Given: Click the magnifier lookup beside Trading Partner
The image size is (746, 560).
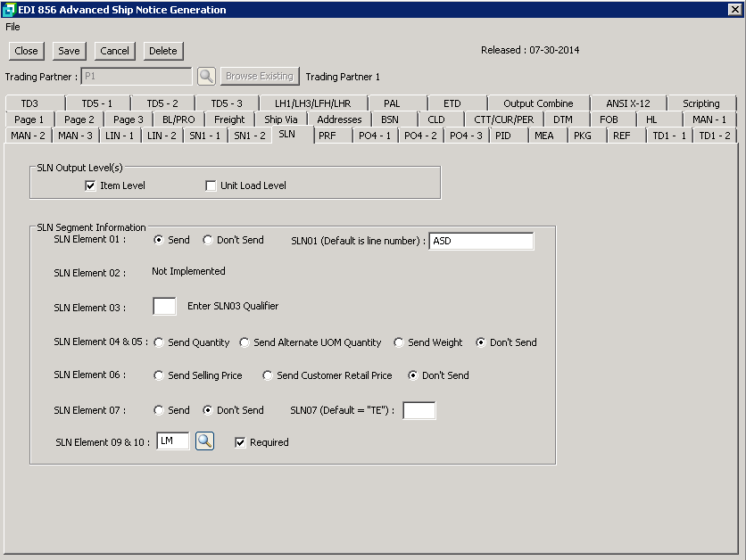Looking at the screenshot, I should click(206, 77).
